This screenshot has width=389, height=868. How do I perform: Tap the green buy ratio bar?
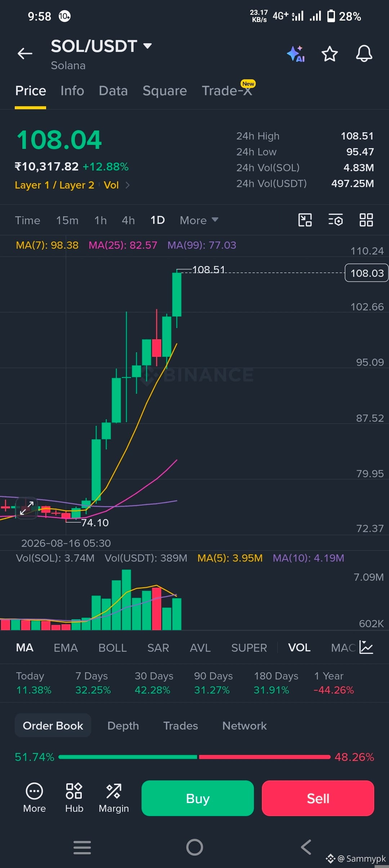click(128, 757)
